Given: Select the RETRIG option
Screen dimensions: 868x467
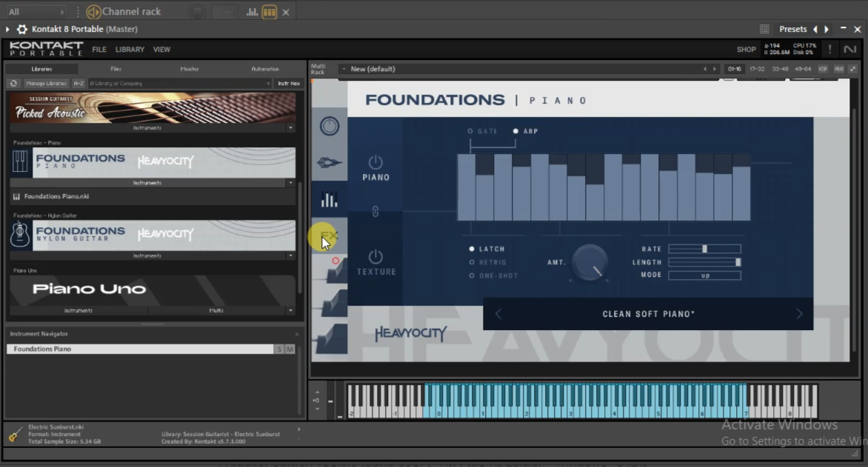Looking at the screenshot, I should (x=472, y=262).
